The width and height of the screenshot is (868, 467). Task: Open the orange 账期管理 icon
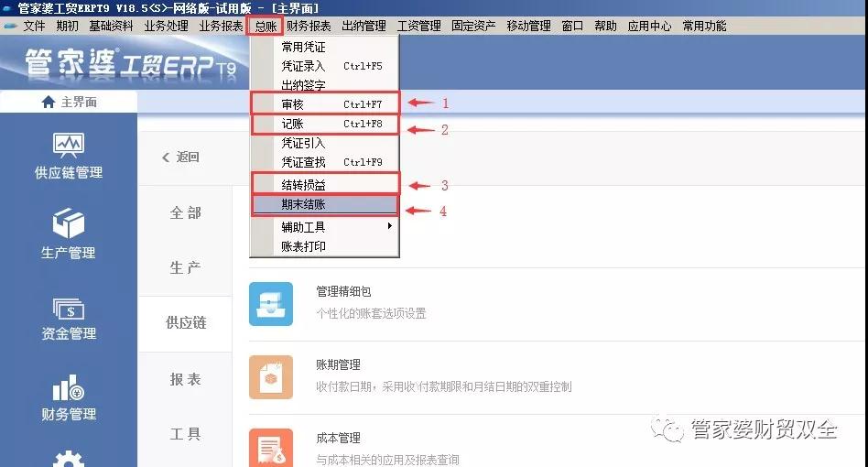pos(271,377)
